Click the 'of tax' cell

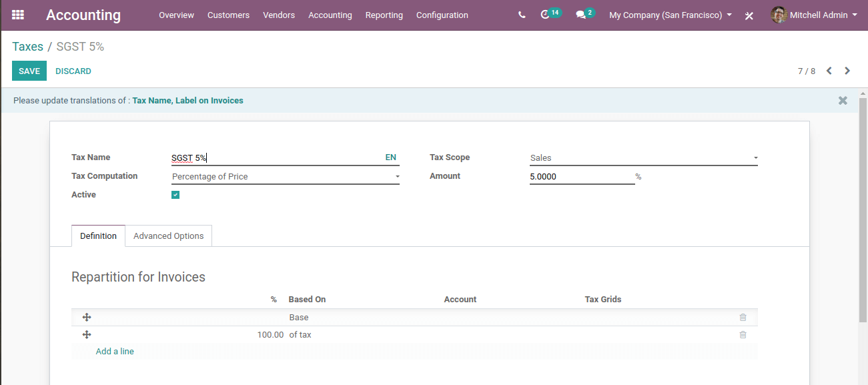tap(300, 335)
